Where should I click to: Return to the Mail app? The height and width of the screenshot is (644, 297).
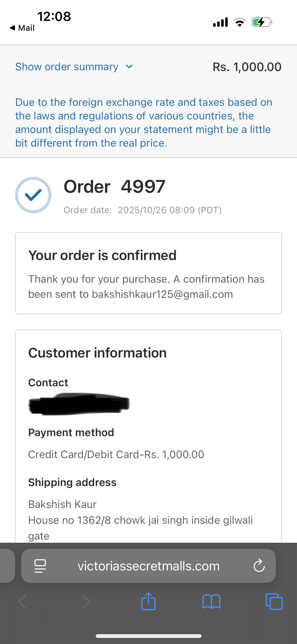click(x=22, y=28)
